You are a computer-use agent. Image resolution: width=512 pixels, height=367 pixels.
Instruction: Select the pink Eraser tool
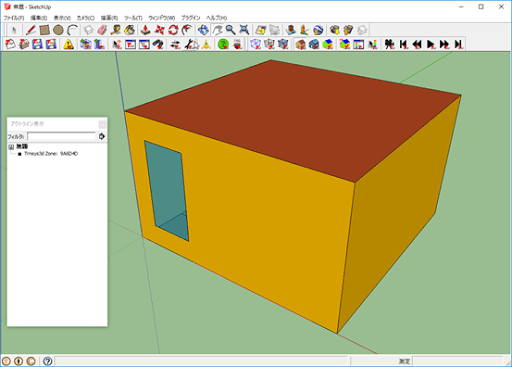point(102,30)
